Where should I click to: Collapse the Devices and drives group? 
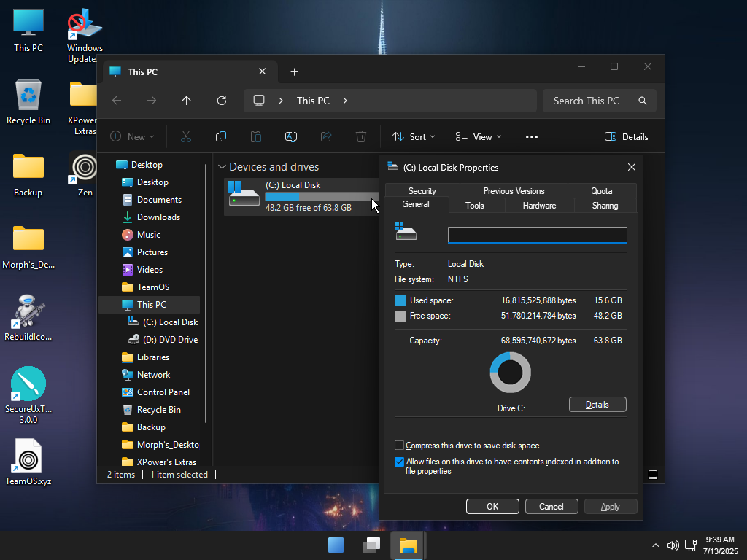point(222,167)
